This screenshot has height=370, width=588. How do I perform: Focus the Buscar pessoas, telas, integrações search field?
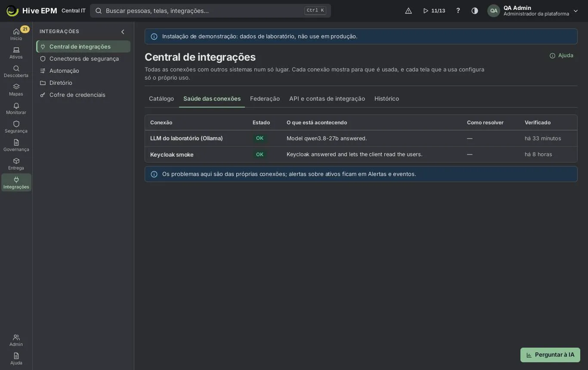coord(210,11)
